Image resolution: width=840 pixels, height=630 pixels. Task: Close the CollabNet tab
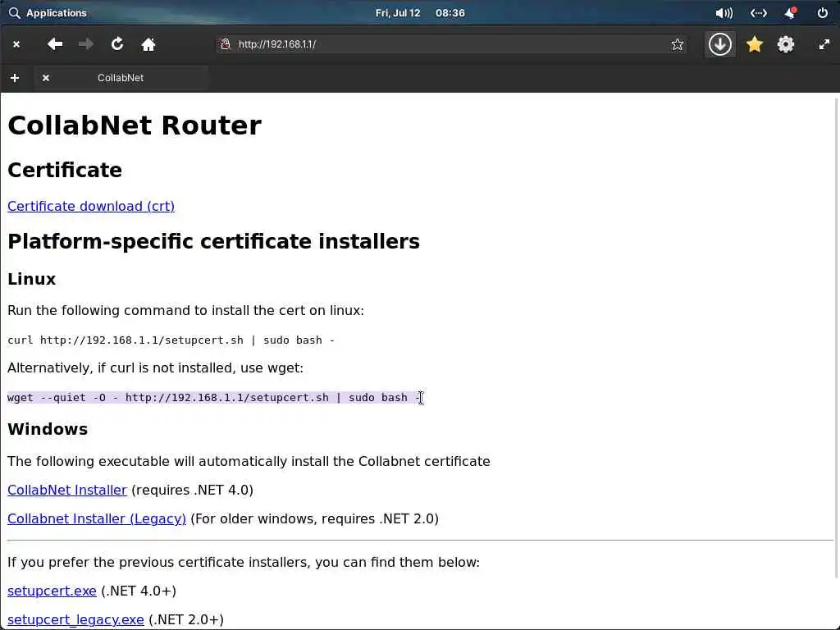(46, 78)
